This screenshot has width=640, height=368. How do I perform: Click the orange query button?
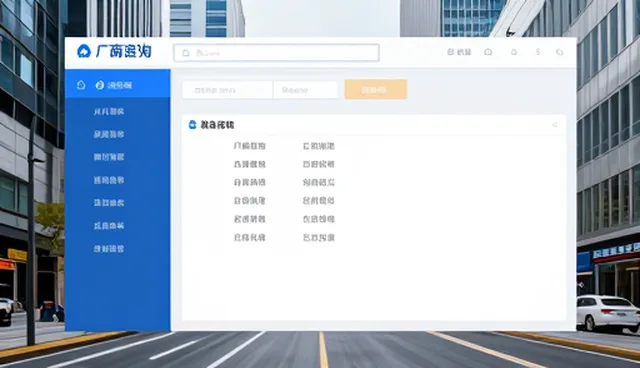pos(376,89)
